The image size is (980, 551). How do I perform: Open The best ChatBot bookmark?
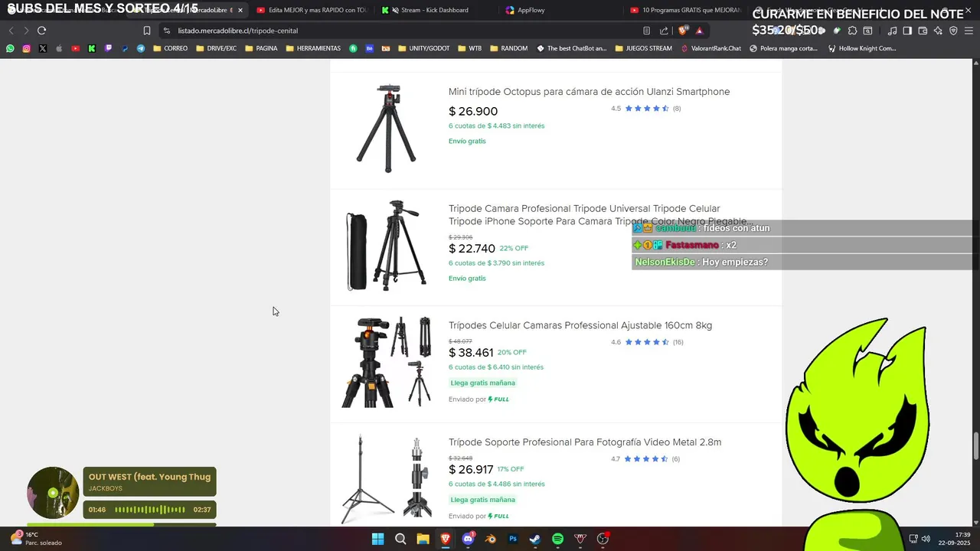571,48
